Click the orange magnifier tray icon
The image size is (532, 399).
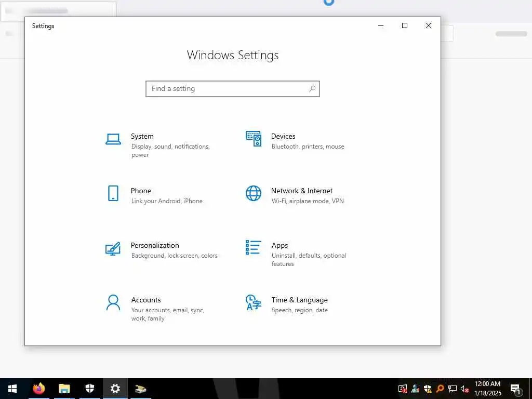coord(440,389)
